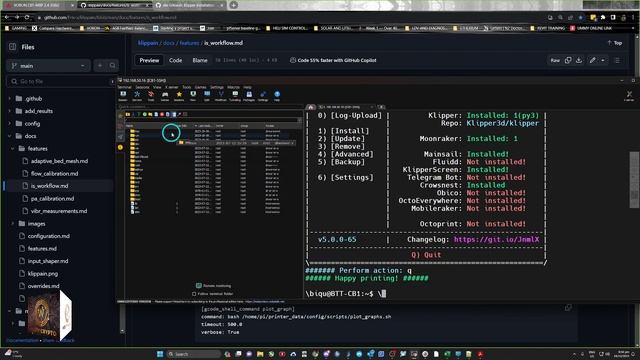Screen dimensions: 640x360
Task: Open Raw file view
Action: point(555,60)
